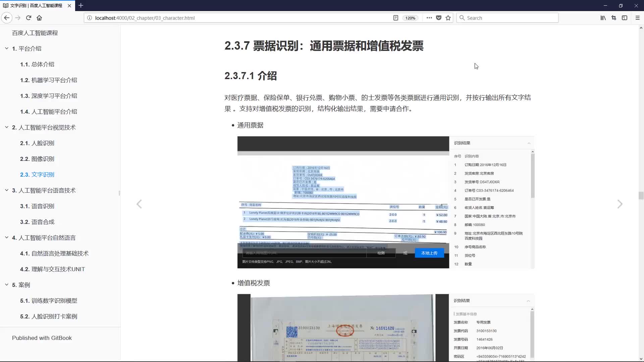
Task: Open chapter 3.1. 语音识别
Action: pos(37,206)
